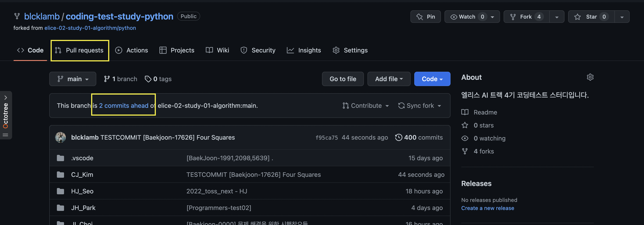The image size is (644, 225).
Task: Open the Readme link in About
Action: (485, 112)
